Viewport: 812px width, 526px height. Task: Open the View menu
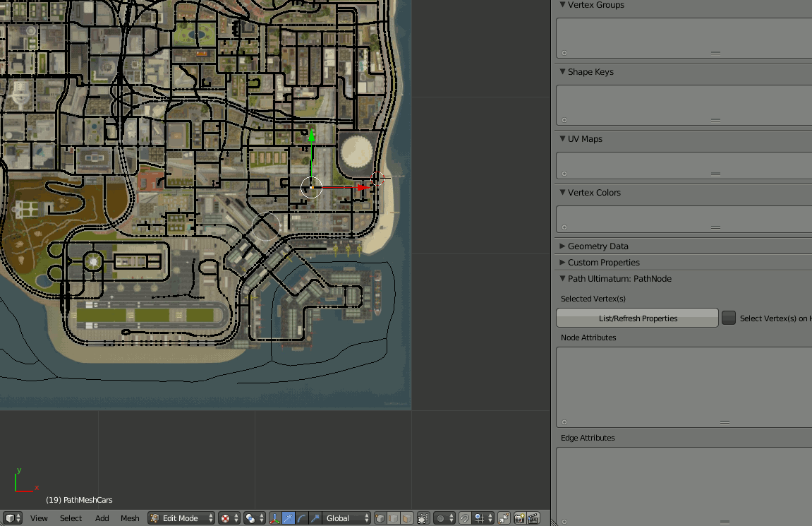click(x=39, y=518)
